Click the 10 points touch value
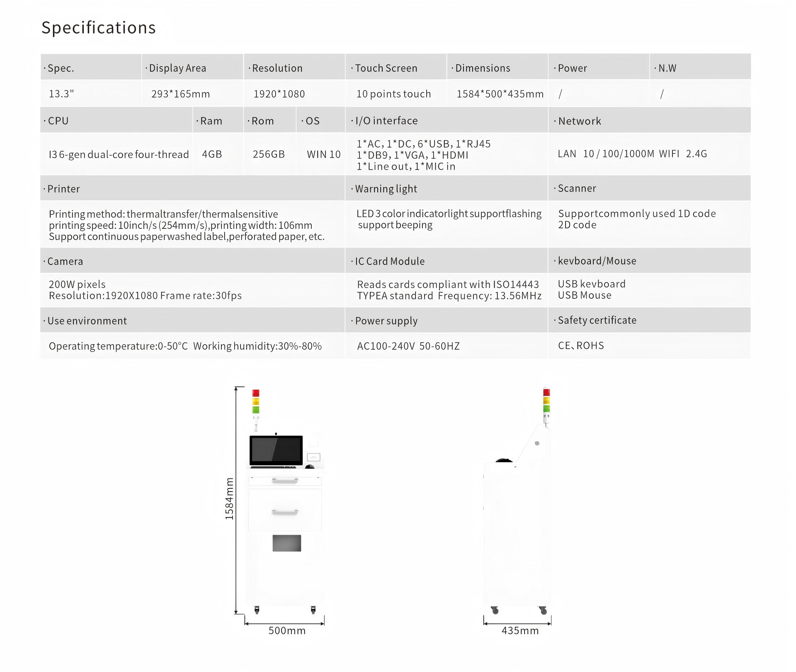 coord(394,94)
